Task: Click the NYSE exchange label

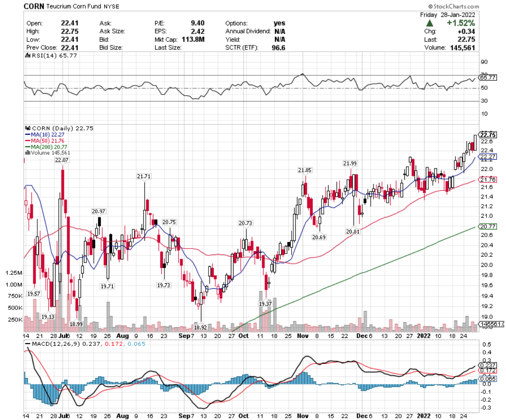Action: coord(111,6)
